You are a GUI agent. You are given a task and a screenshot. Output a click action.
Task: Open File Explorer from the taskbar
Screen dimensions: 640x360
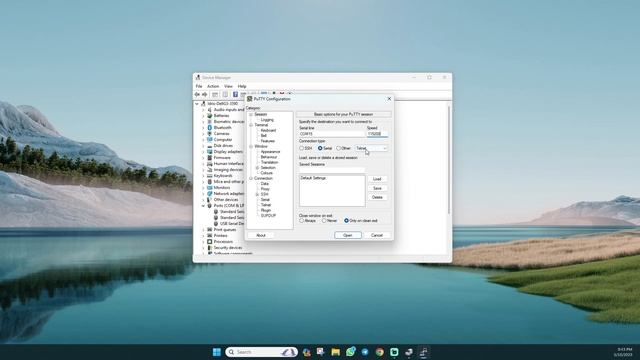[336, 352]
